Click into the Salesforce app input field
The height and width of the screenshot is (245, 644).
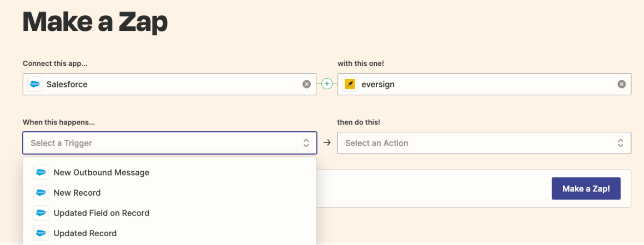(x=169, y=84)
